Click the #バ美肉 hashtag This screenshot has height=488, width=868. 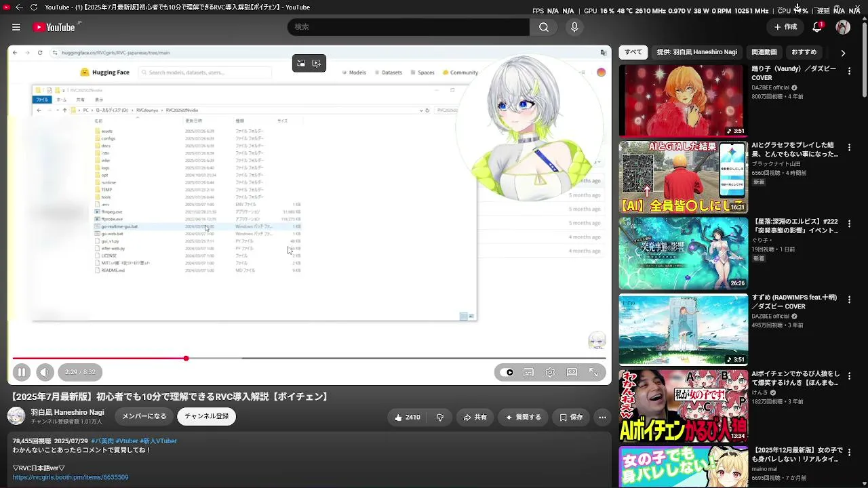coord(102,441)
